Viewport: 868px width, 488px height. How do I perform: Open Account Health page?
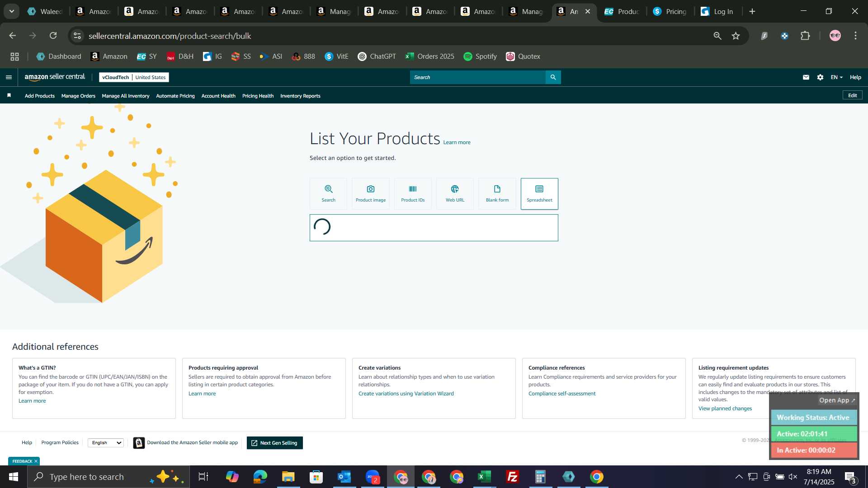[218, 96]
